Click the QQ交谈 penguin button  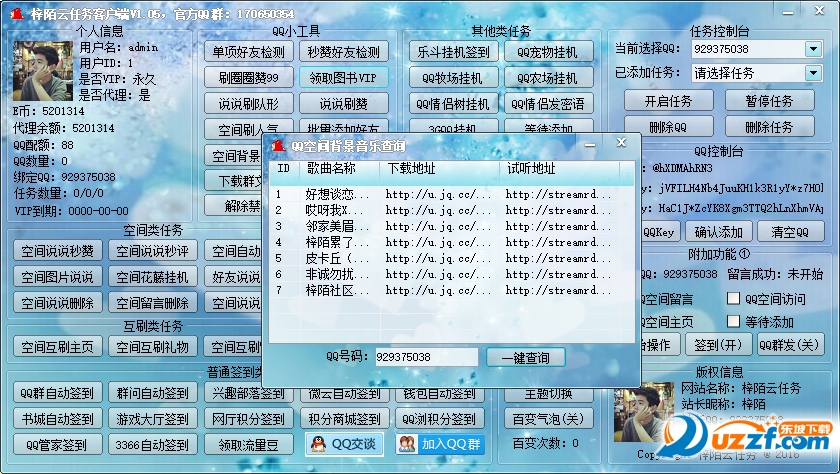click(344, 444)
